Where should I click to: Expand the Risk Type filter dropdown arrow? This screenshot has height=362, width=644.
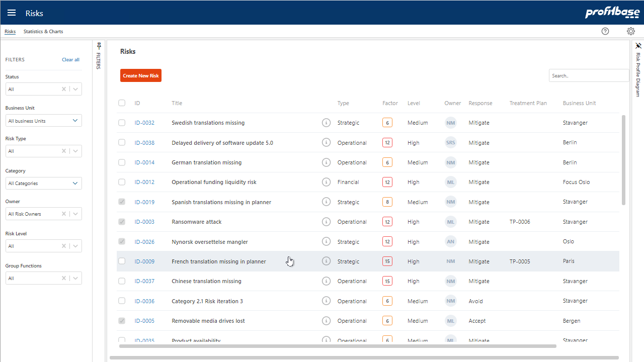75,151
